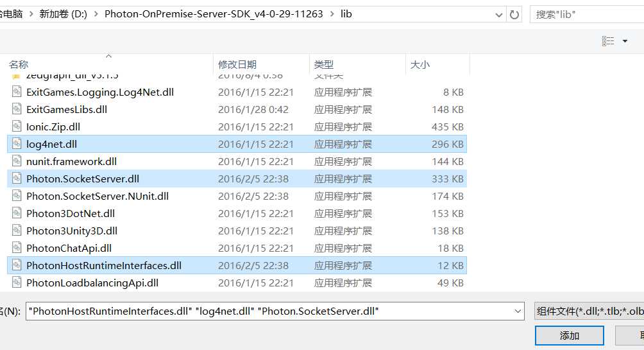Open the component file type filter

589,311
